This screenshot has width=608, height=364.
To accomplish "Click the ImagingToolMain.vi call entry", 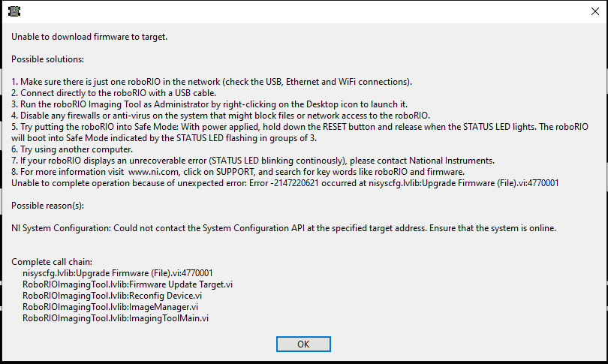I will coord(116,318).
